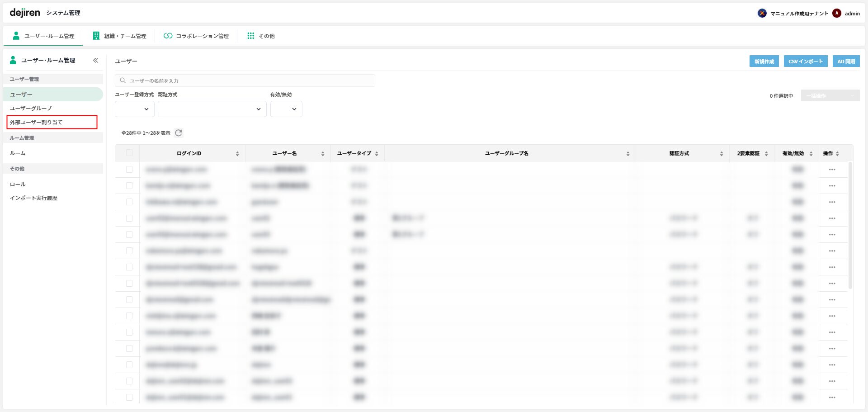Viewport: 868px width, 412px height.
Task: Check the first user row checkbox
Action: pyautogui.click(x=129, y=170)
